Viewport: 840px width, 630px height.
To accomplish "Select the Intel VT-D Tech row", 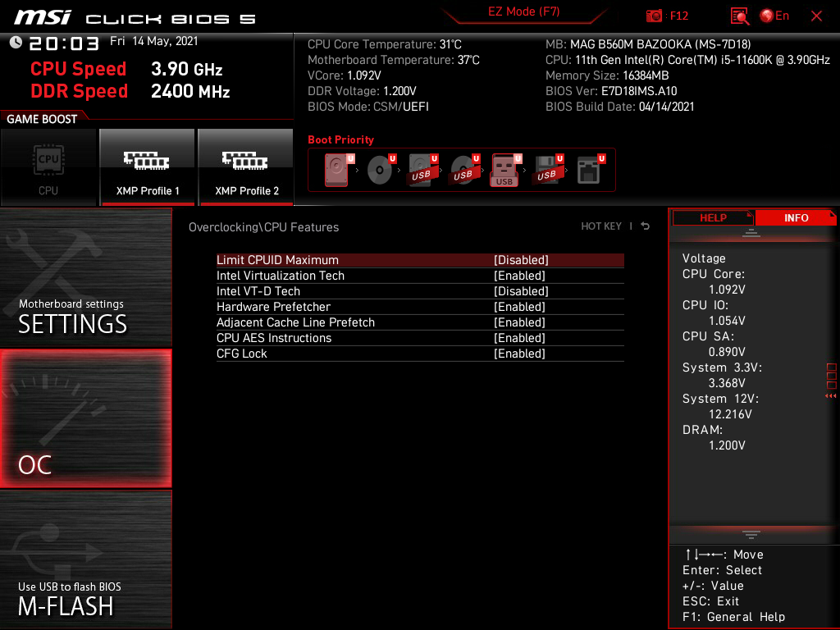I will [420, 291].
